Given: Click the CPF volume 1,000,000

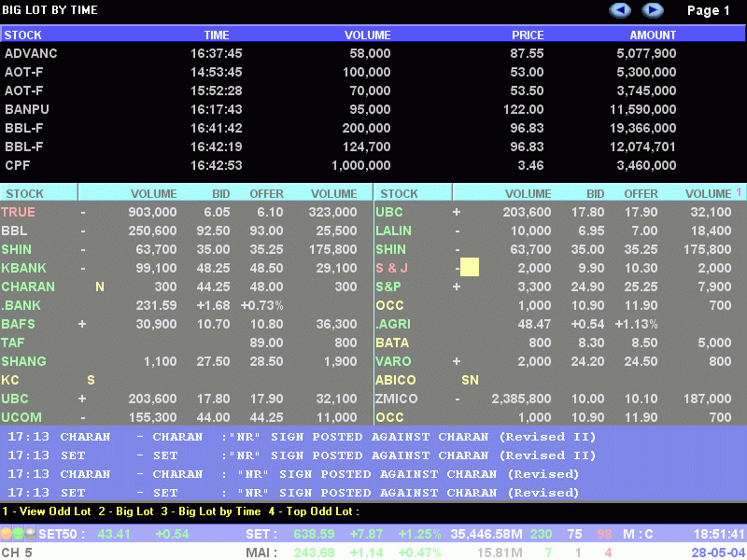Looking at the screenshot, I should click(x=360, y=165).
